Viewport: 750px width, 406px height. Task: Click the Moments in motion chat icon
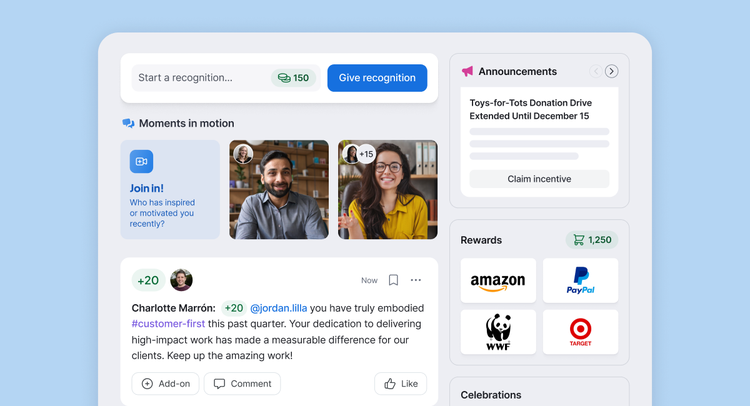pyautogui.click(x=128, y=123)
